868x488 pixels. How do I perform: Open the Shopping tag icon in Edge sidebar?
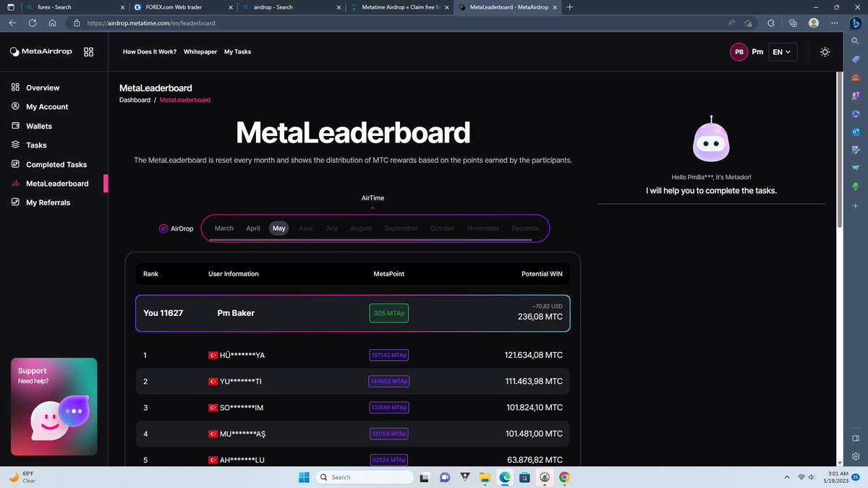coord(856,59)
